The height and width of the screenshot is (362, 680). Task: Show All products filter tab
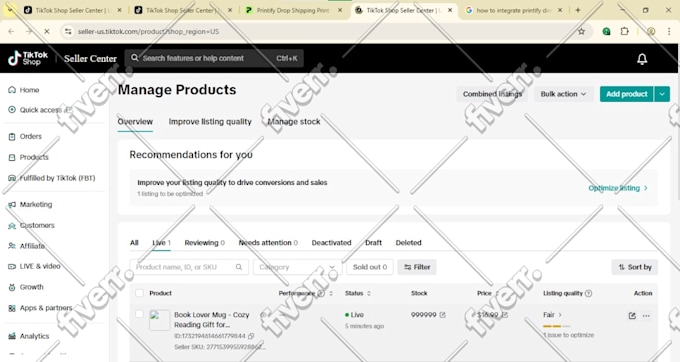pos(134,243)
